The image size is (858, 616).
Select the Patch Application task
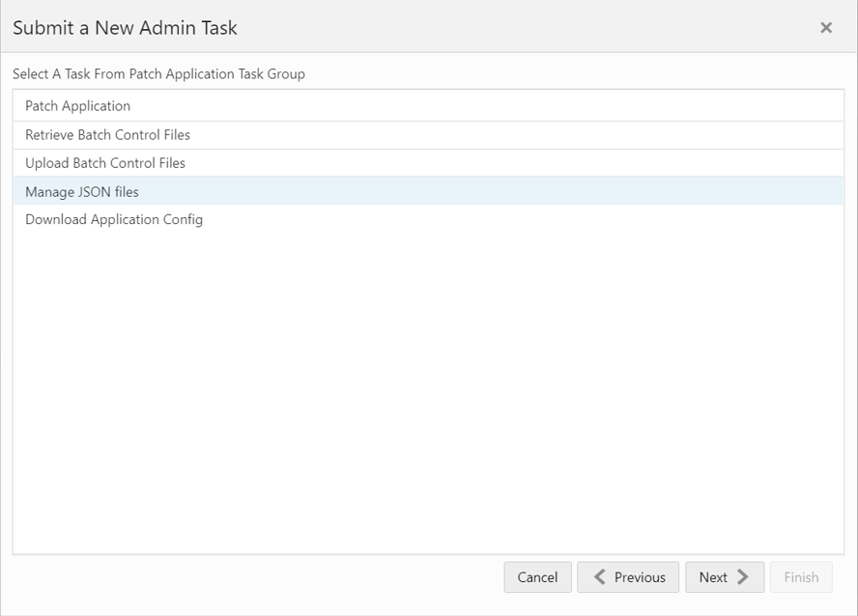point(428,106)
